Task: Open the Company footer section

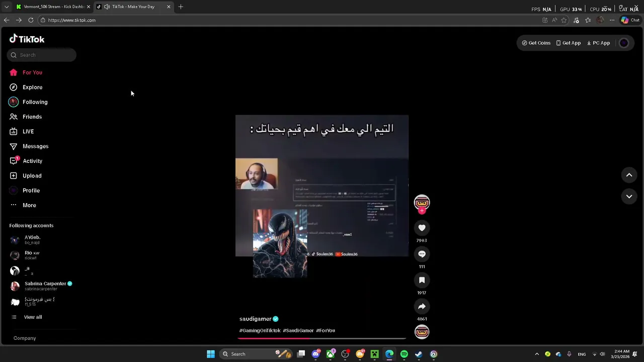Action: coord(25,338)
